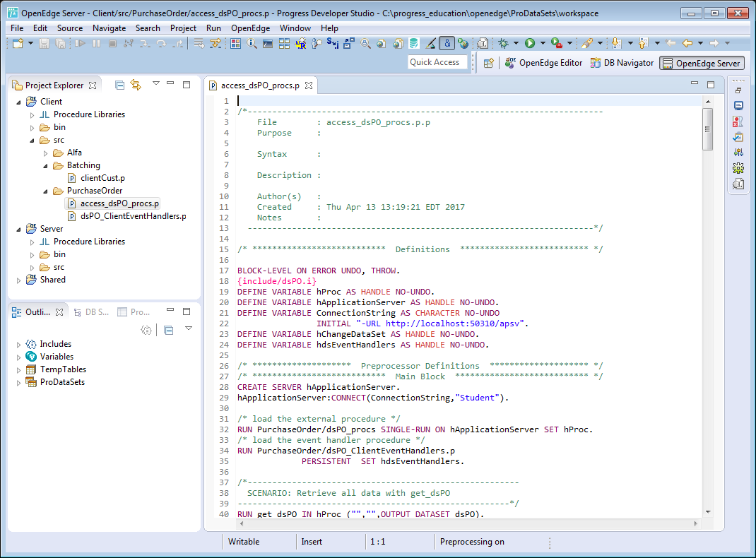This screenshot has width=756, height=558.
Task: Select the OpenEdge Server perspective button
Action: click(x=702, y=63)
